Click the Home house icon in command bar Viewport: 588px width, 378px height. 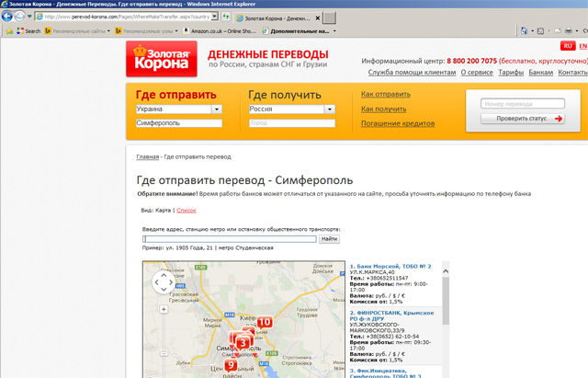[x=525, y=30]
